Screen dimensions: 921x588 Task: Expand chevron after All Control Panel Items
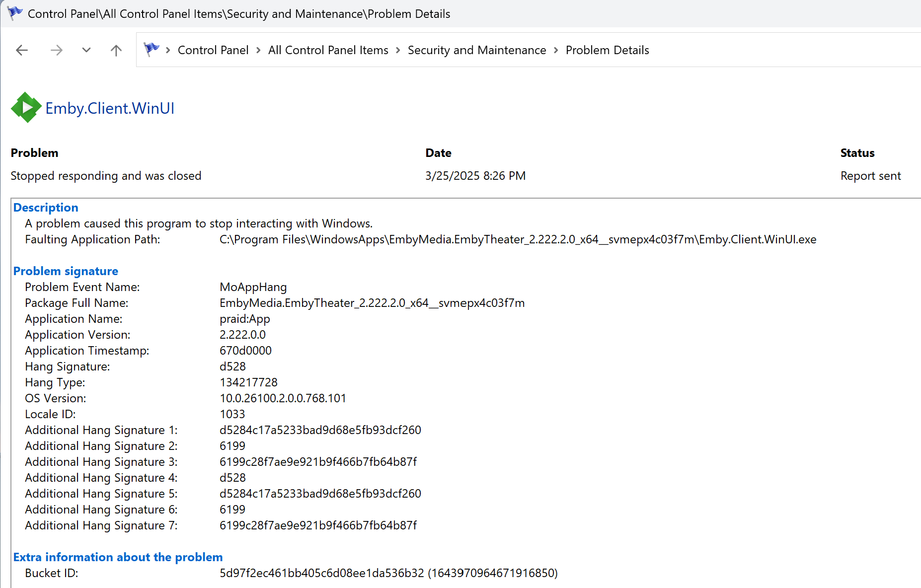click(398, 50)
